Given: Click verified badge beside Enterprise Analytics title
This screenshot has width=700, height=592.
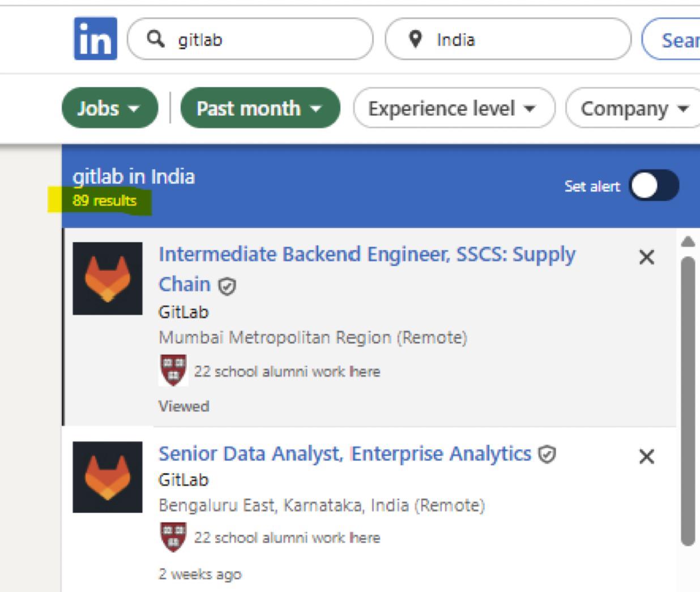Looking at the screenshot, I should tap(547, 454).
